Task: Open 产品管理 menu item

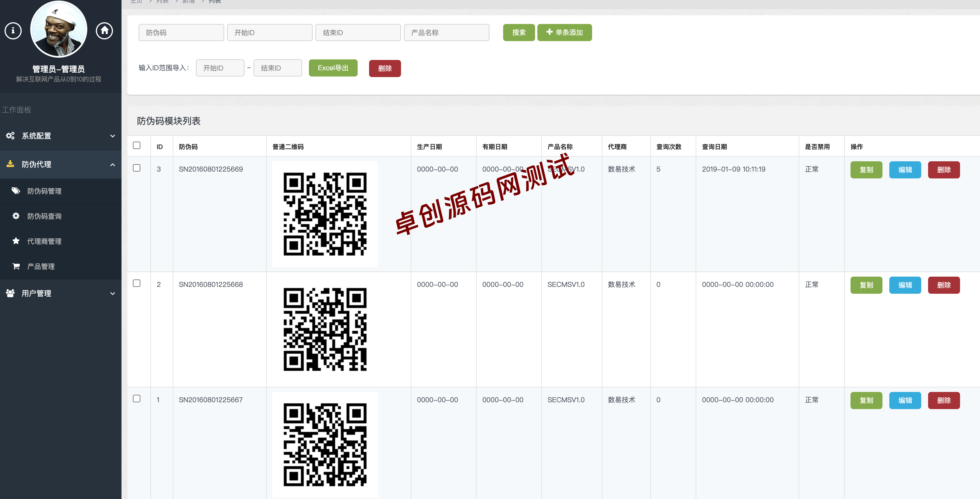Action: click(x=61, y=267)
